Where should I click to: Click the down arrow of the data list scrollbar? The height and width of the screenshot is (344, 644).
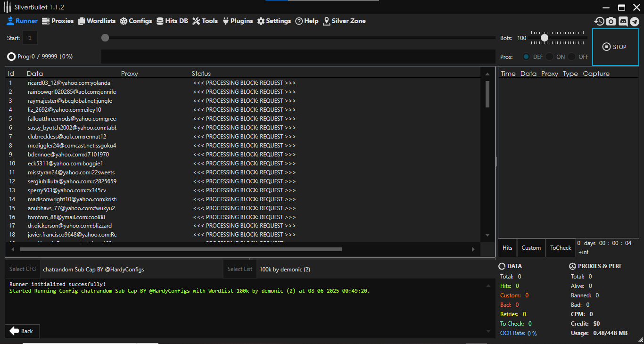[x=487, y=235]
